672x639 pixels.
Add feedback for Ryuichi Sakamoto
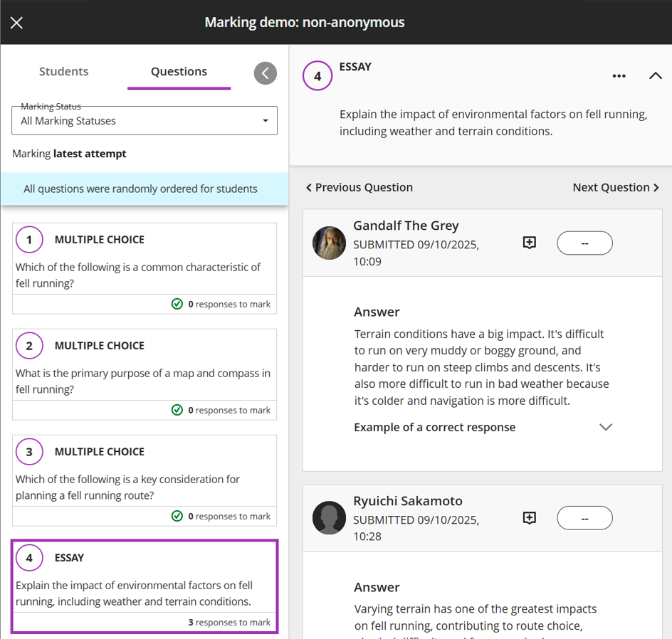(x=529, y=518)
